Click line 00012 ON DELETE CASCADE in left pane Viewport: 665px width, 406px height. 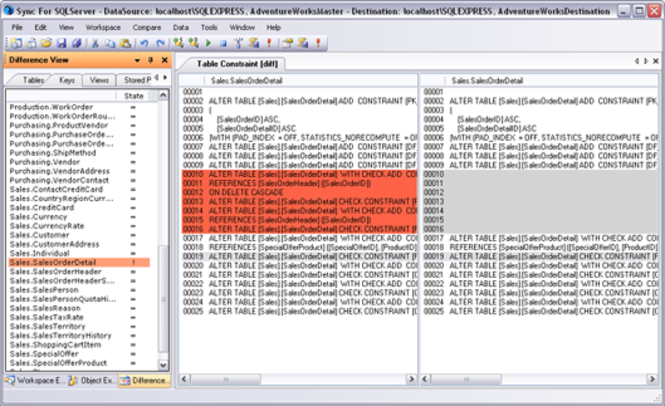299,193
